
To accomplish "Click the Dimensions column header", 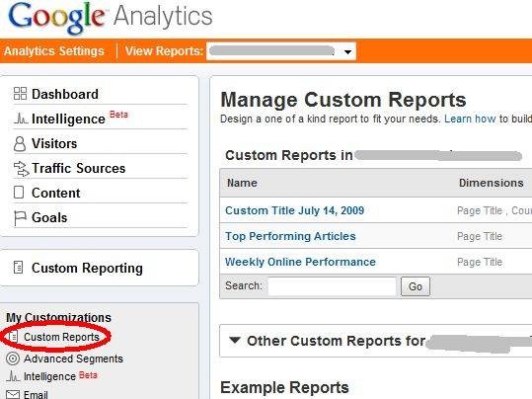I will click(491, 183).
